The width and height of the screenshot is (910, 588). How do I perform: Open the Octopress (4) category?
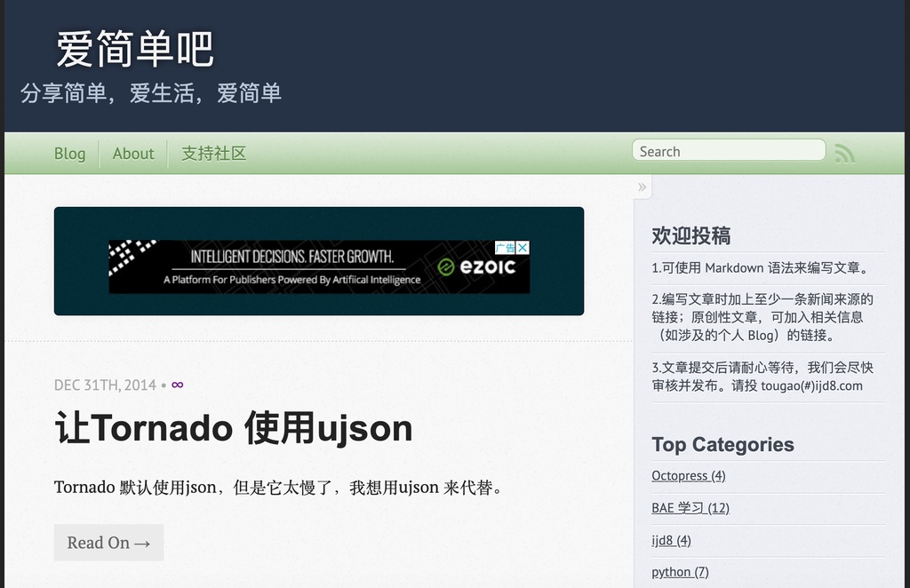(688, 475)
